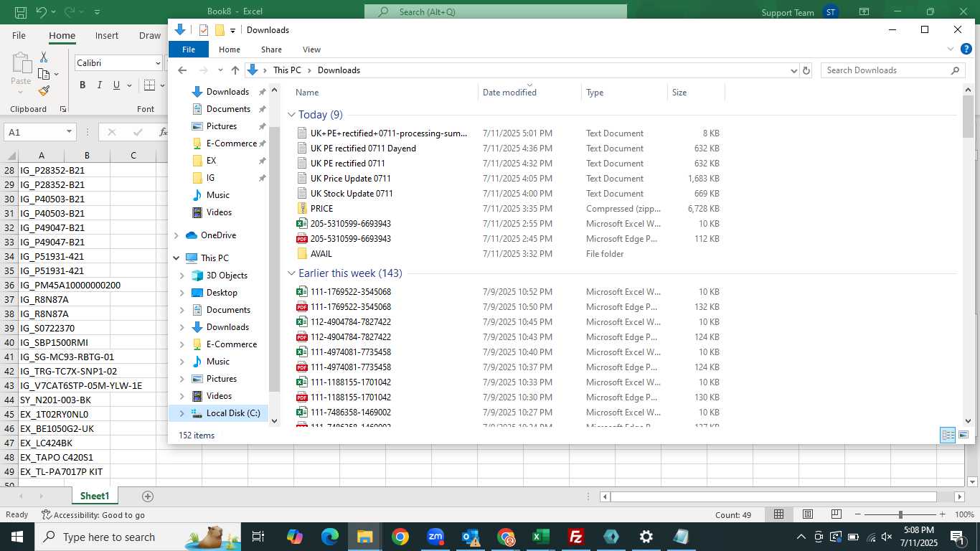980x551 pixels.
Task: Open the Explorer File menu
Action: click(x=189, y=50)
